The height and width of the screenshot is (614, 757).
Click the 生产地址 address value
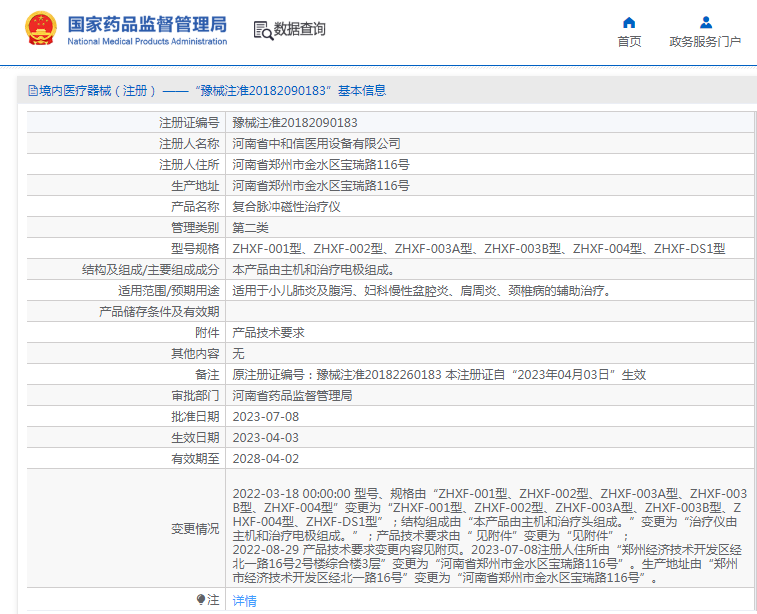(321, 185)
